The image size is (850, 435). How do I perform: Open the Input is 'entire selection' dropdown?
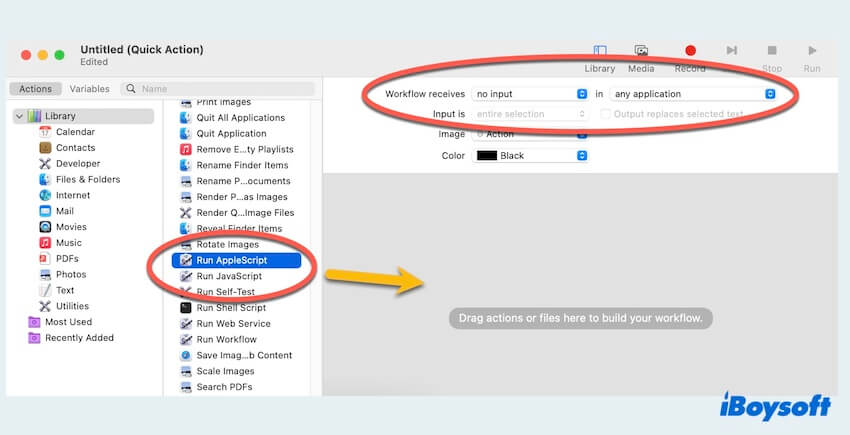point(530,114)
